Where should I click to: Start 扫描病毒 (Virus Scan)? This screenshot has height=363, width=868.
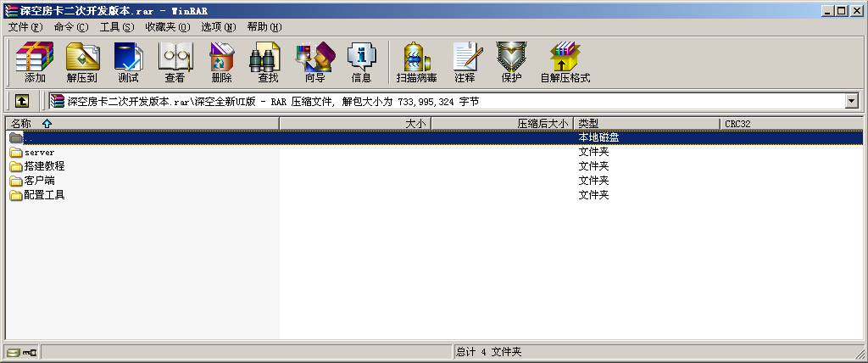pos(416,62)
